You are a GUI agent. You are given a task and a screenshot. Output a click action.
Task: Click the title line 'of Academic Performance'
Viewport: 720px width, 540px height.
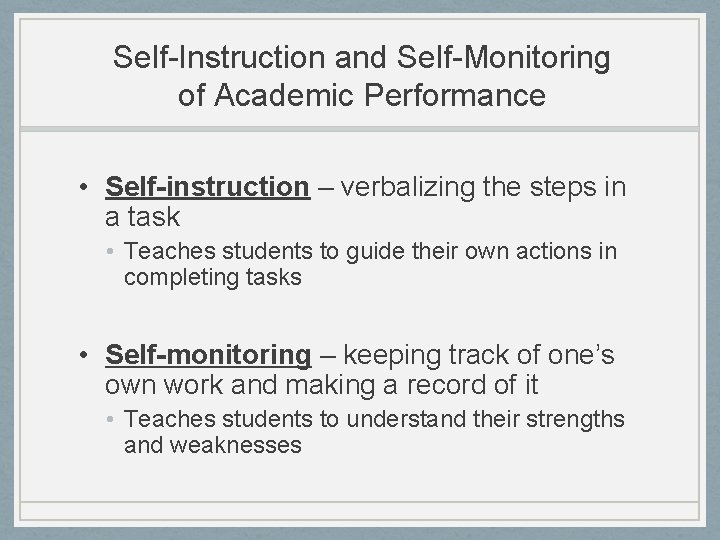click(362, 95)
